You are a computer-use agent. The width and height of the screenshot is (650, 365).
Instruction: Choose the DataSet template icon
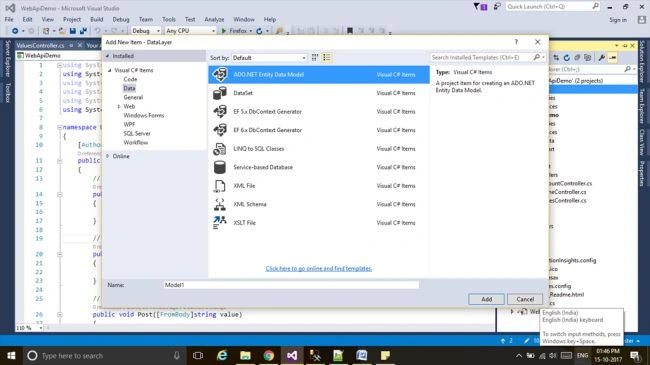219,93
